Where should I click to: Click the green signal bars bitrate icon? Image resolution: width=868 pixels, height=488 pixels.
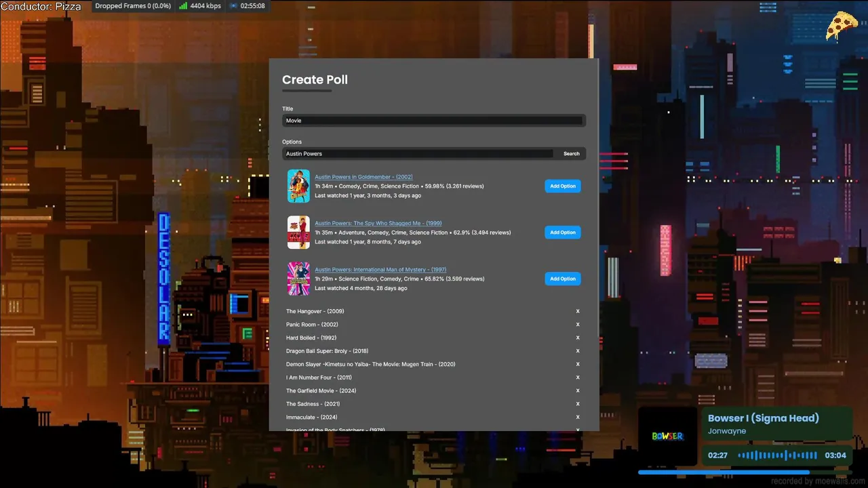coord(183,6)
